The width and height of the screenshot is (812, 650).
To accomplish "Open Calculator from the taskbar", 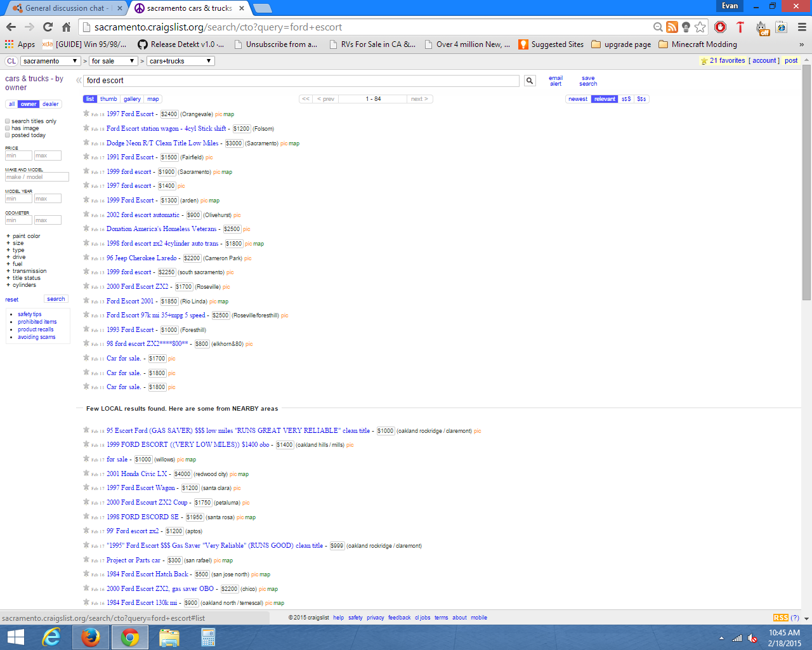I will tap(208, 637).
